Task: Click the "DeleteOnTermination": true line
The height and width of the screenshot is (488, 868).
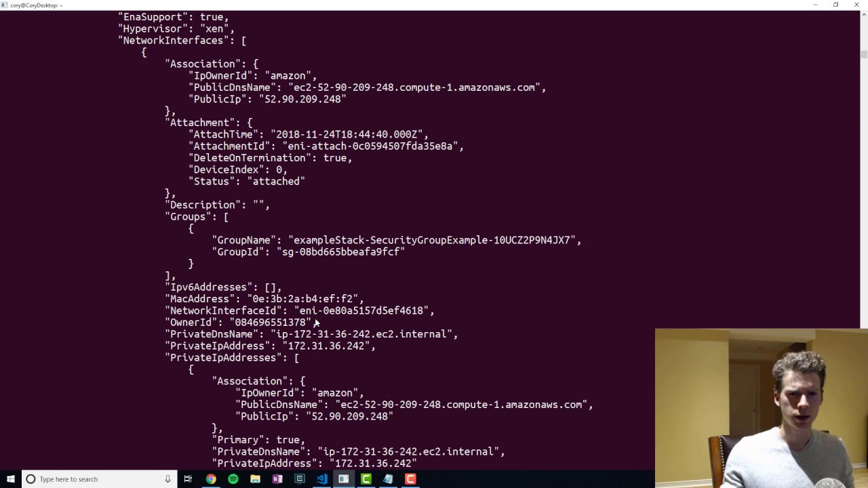Action: tap(271, 158)
